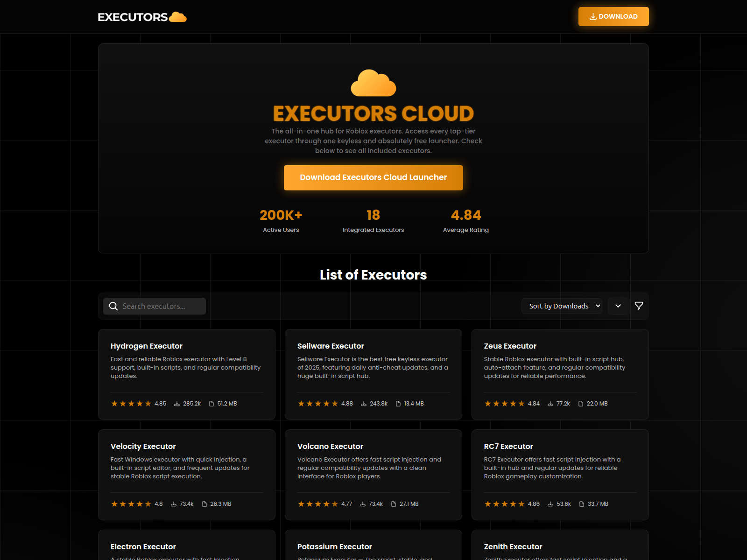Focus the Search executors input field
Viewport: 747px width, 560px height.
click(155, 306)
